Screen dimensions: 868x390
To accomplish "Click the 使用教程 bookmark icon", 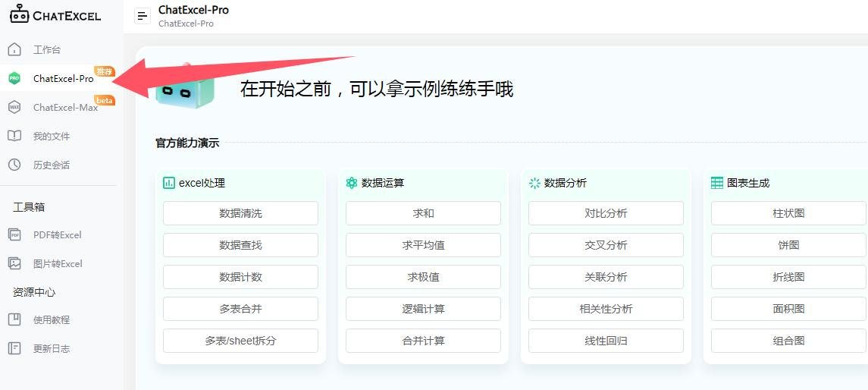I will coord(14,319).
